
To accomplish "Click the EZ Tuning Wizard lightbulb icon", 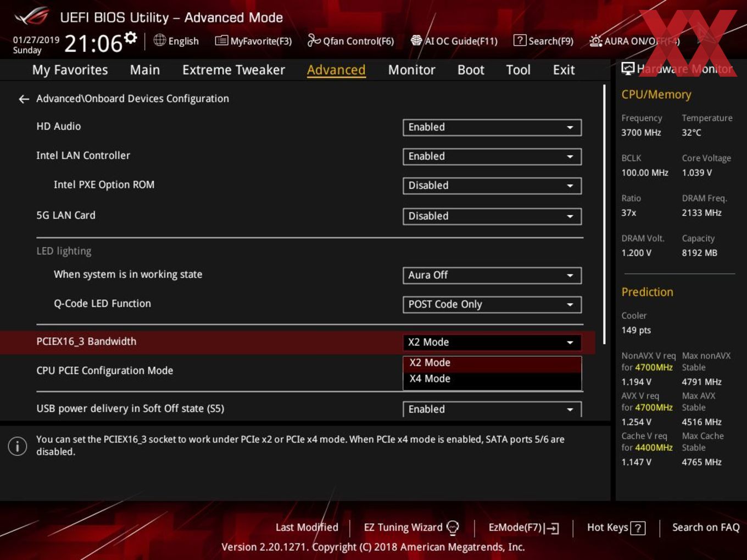I will [x=453, y=528].
